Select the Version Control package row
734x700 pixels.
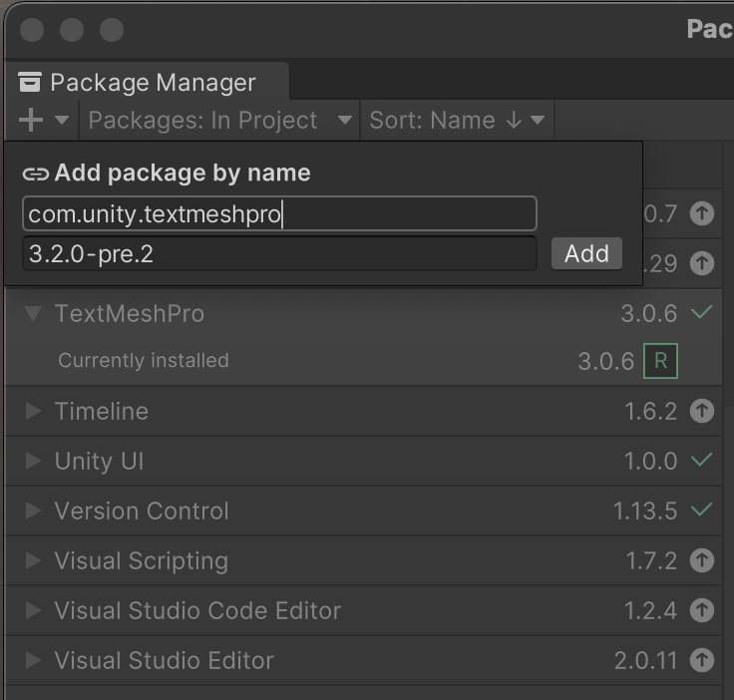tap(364, 511)
